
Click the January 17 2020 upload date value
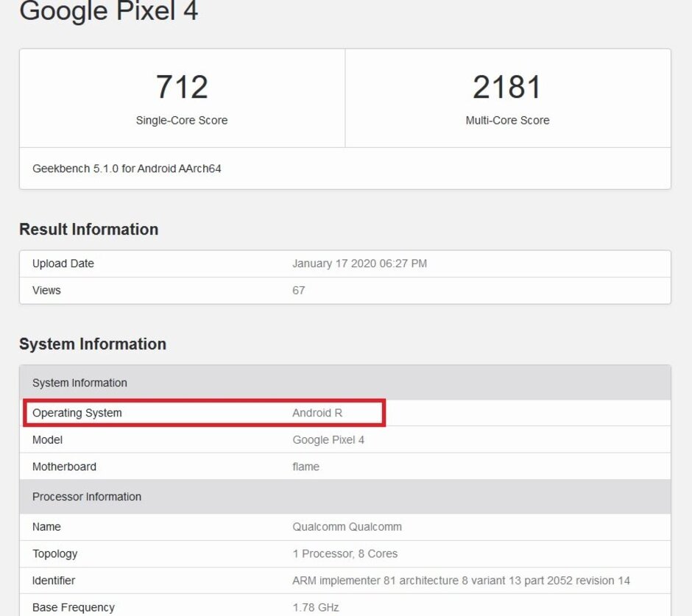[359, 263]
